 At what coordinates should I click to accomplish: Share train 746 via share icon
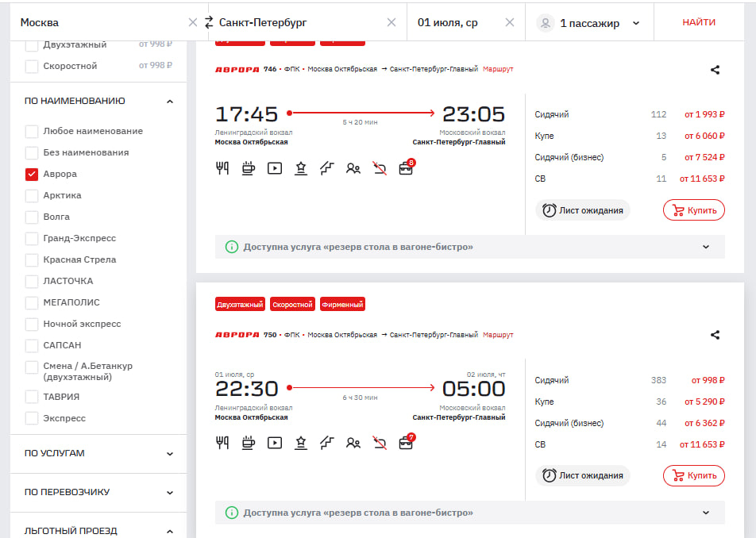point(715,70)
